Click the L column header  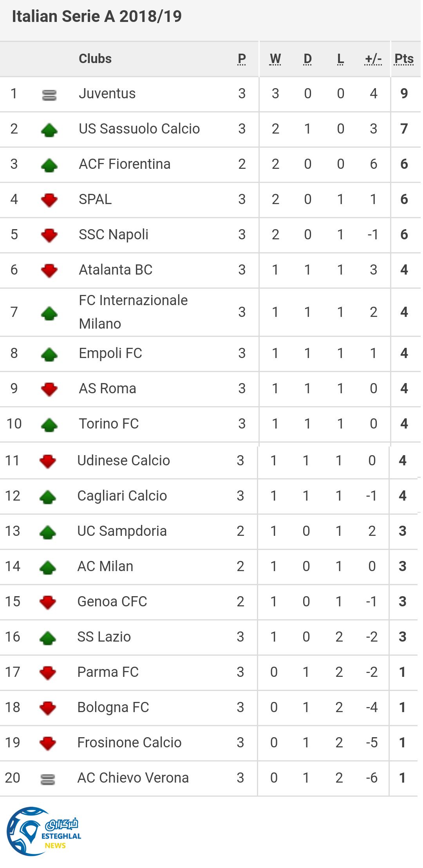(x=340, y=59)
